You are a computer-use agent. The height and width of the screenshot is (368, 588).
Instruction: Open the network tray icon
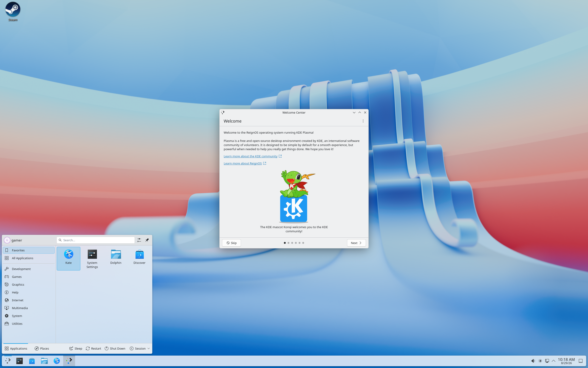click(x=547, y=361)
